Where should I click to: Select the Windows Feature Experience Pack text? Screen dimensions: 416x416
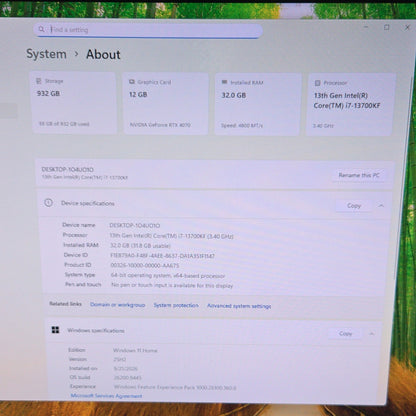(x=175, y=388)
